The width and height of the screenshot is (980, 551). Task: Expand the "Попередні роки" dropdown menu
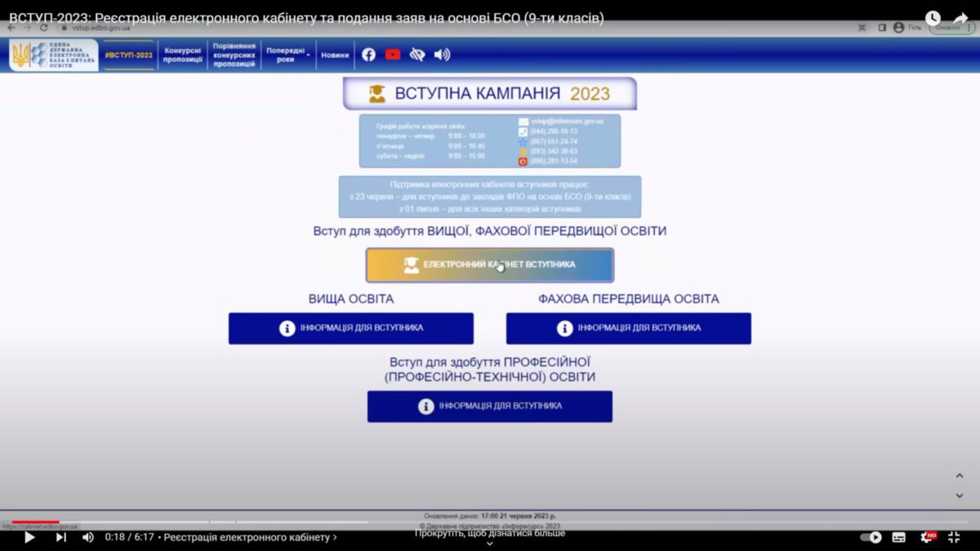(x=287, y=55)
